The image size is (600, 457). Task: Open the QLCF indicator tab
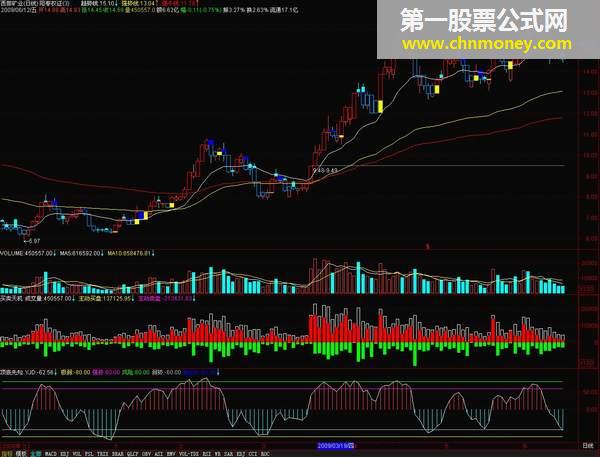click(133, 454)
